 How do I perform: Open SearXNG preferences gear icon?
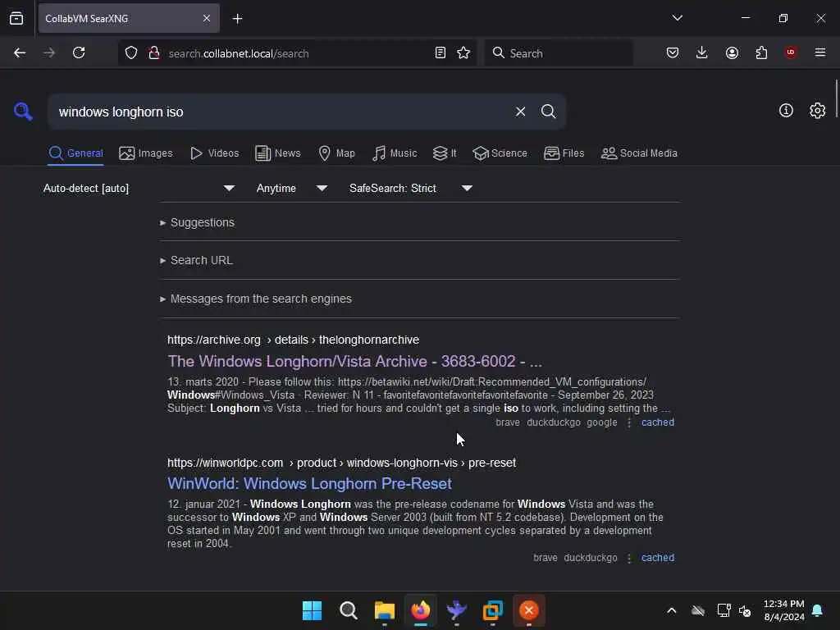tap(817, 111)
